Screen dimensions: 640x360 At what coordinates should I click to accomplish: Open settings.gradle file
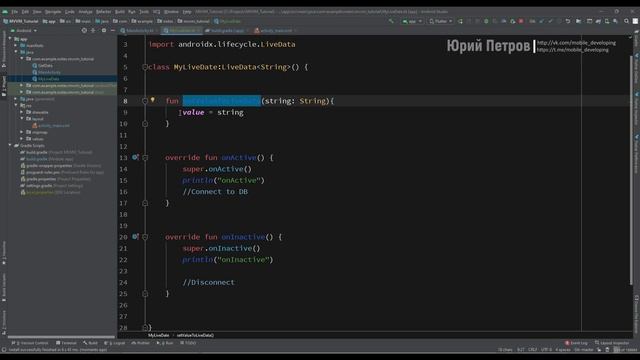coord(51,186)
